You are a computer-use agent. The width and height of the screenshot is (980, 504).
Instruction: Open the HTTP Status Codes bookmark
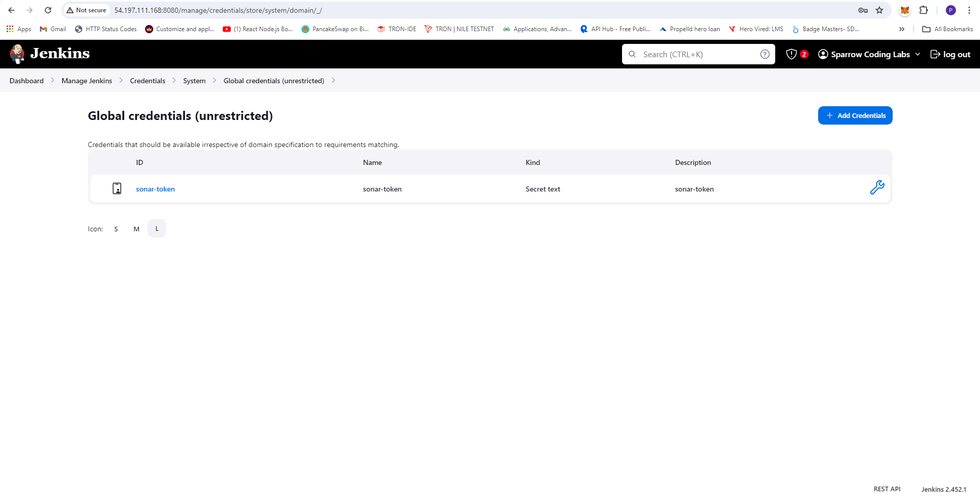[x=106, y=29]
